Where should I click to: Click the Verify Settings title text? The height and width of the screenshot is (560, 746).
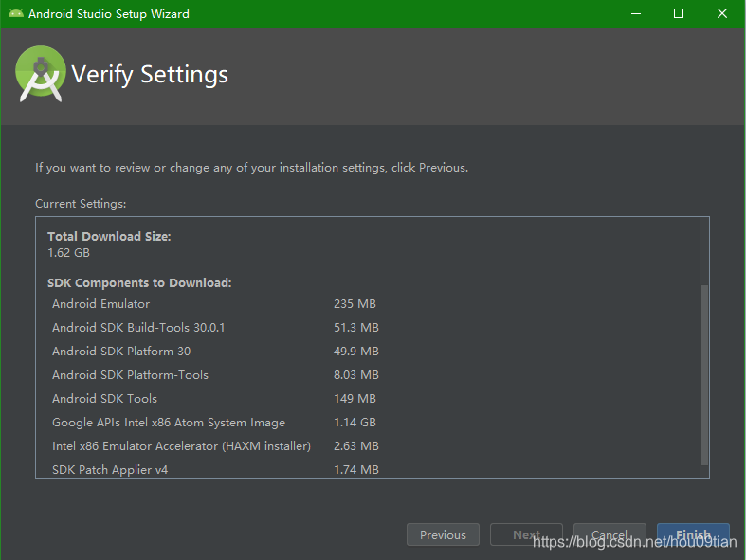[150, 75]
